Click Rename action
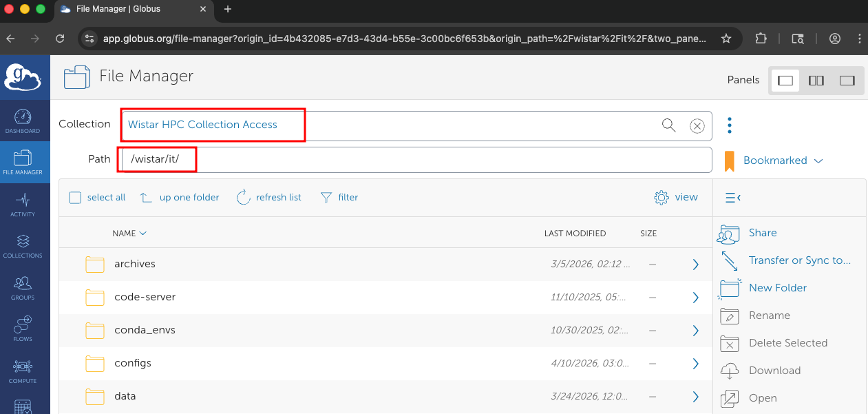Viewport: 868px width, 414px height. tap(770, 315)
